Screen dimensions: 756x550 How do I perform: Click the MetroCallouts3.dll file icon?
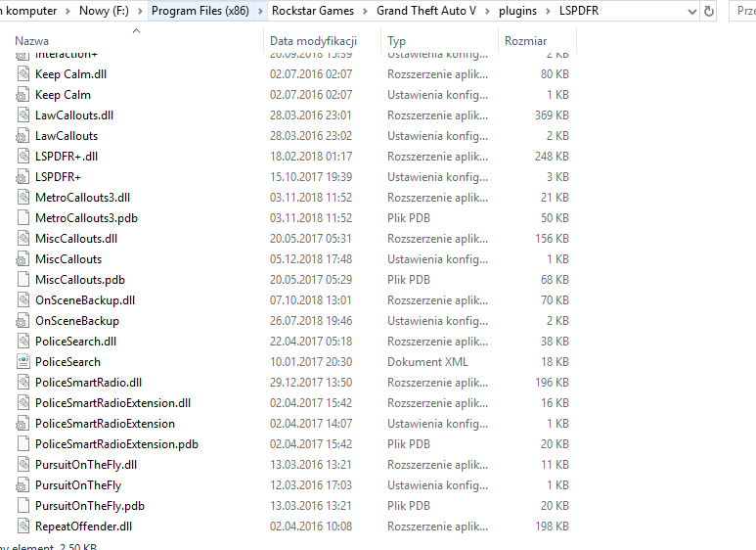pyautogui.click(x=22, y=198)
